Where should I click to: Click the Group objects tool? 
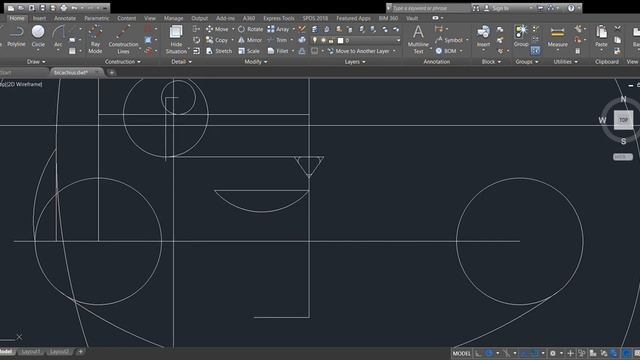521,36
